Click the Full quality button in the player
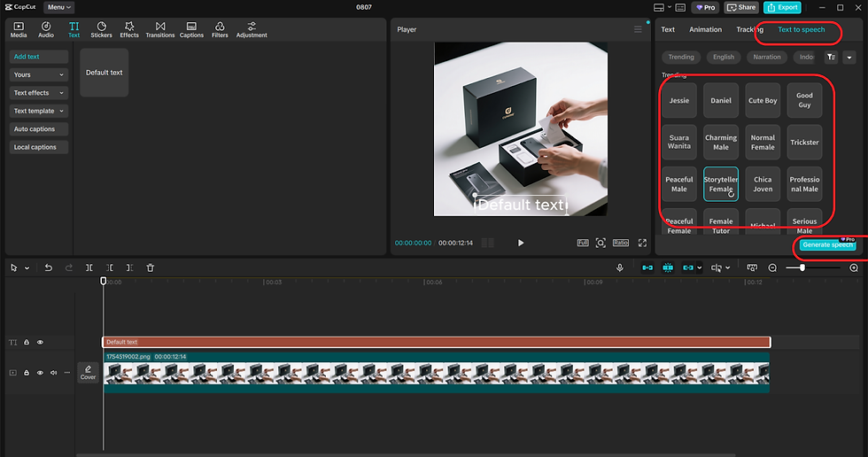868x457 pixels. coord(583,243)
